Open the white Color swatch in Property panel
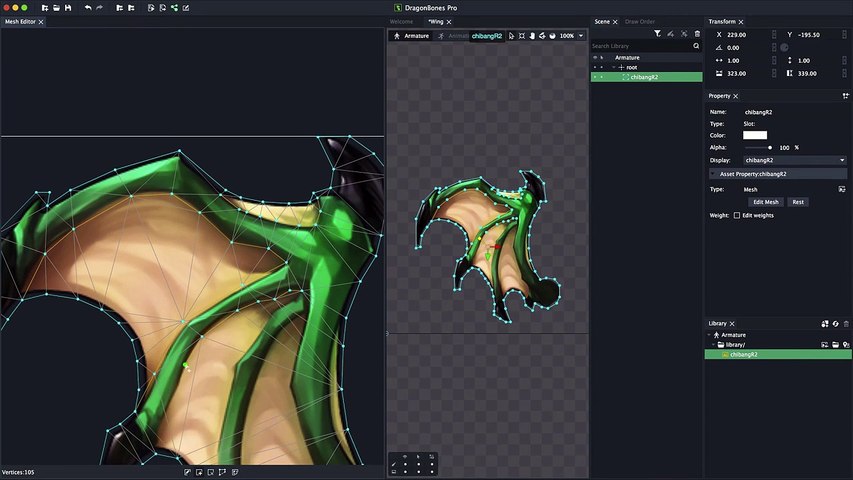 (755, 135)
